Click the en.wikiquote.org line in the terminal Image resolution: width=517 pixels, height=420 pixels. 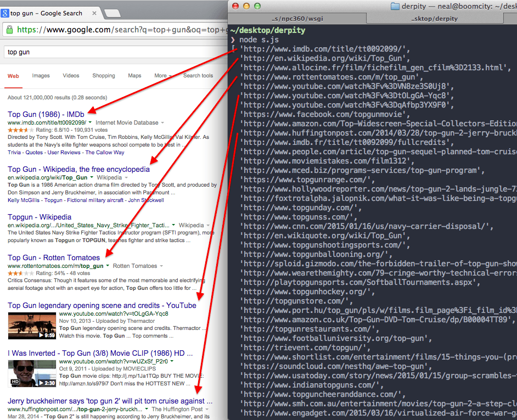pyautogui.click(x=325, y=236)
